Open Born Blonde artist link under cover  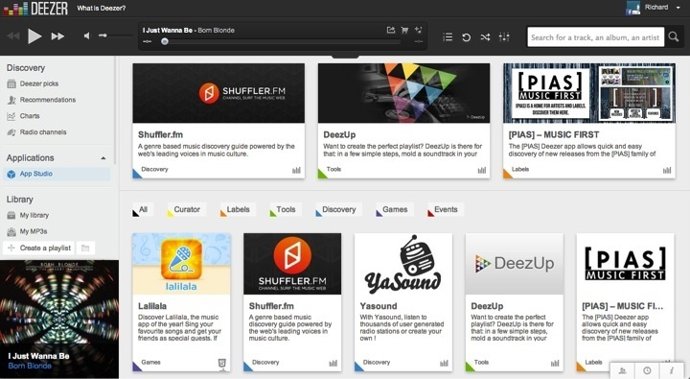coord(29,366)
